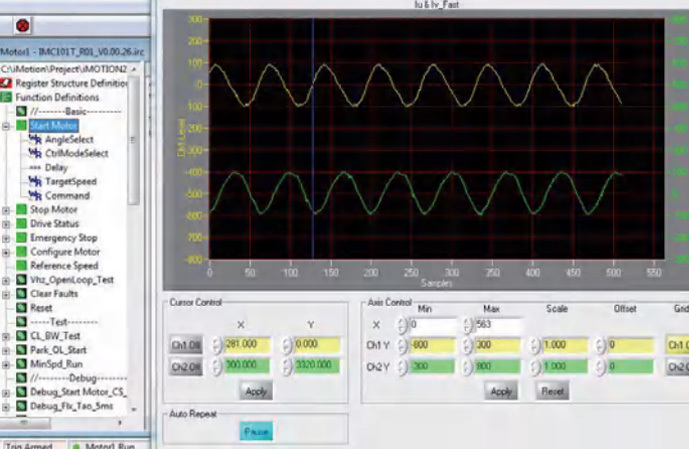Toggle the Ch2 Off cursor button
The image size is (689, 449).
[x=186, y=367]
